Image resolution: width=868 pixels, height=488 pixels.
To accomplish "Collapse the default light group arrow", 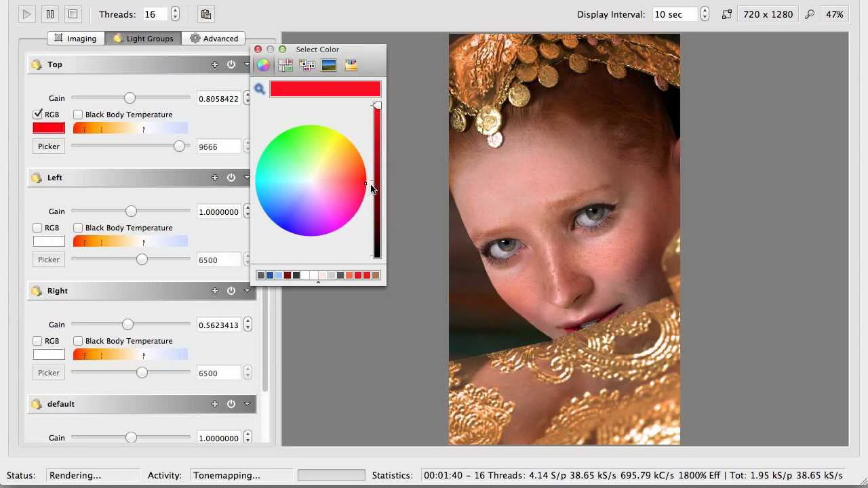I will [x=247, y=404].
